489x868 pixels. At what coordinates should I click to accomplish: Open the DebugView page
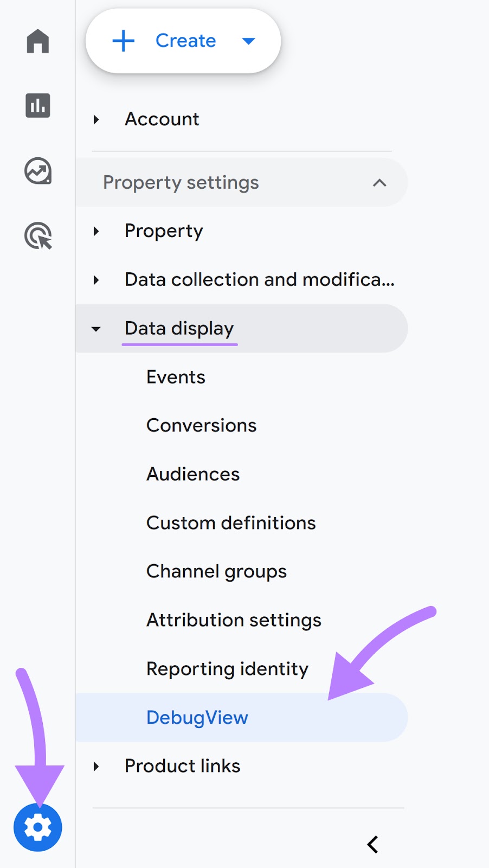pos(197,717)
